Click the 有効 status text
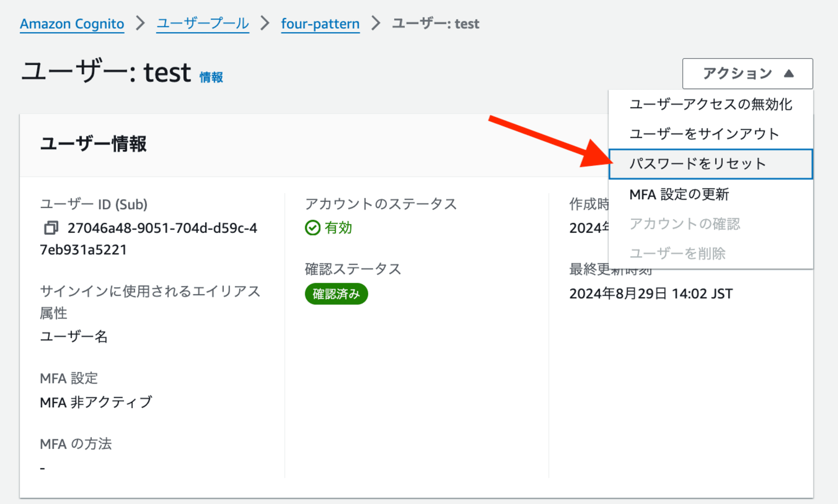Image resolution: width=838 pixels, height=504 pixels. pos(339,228)
